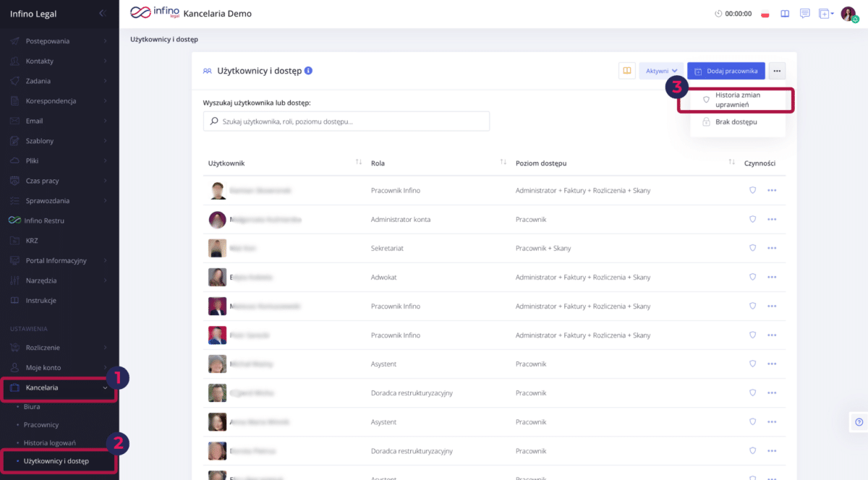Screen dimensions: 868x480
Task: Open the Pracownicy submenu item
Action: pos(41,425)
